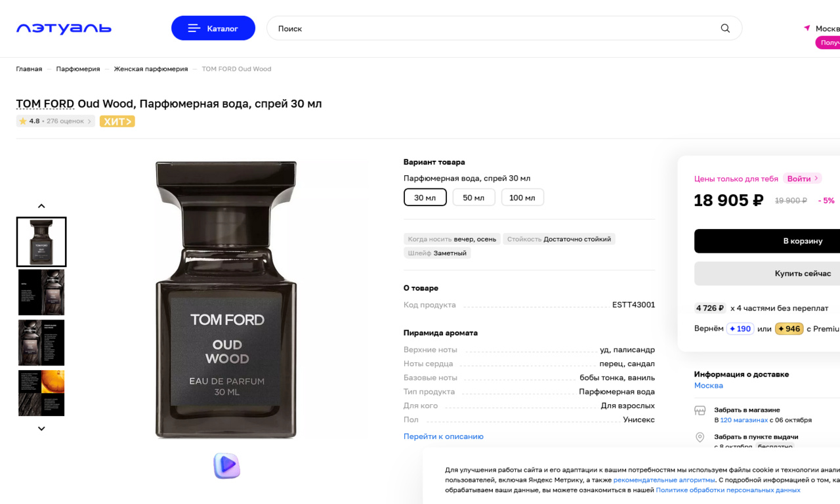Image resolution: width=840 pixels, height=504 pixels.
Task: Go to Женская парфюмерия breadcrumb
Action: [x=150, y=69]
